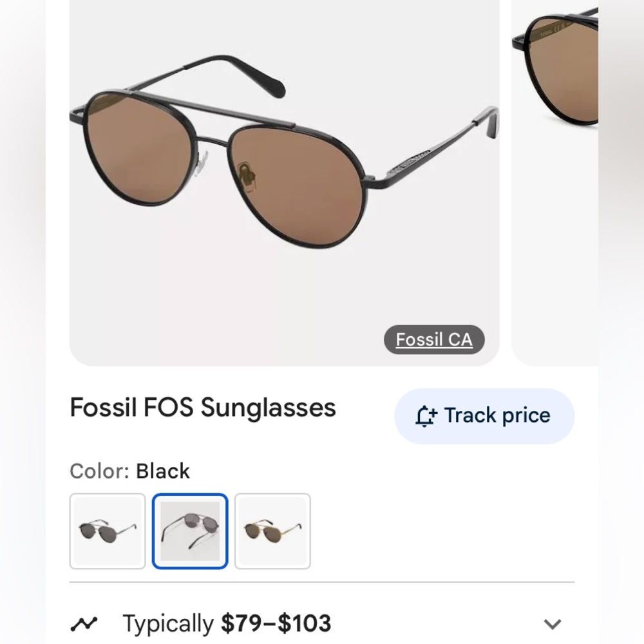
Task: Select the Fossil FOS Sunglasses product title
Action: [202, 408]
